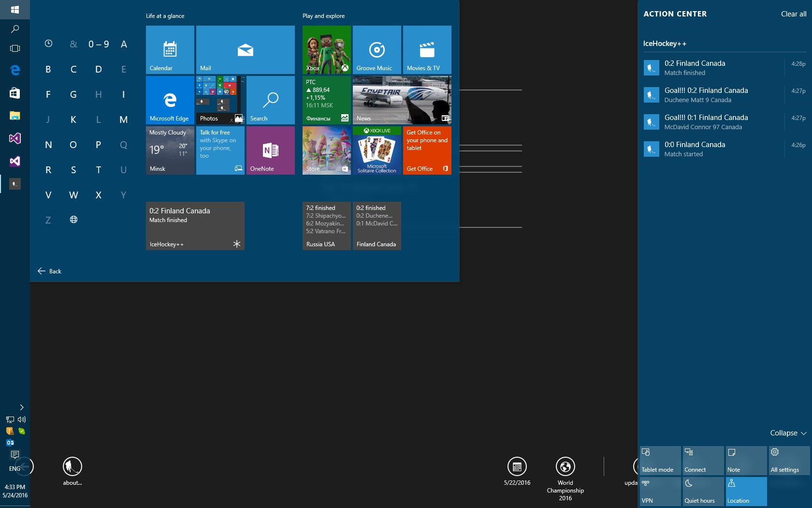Open the '0:2 Finland Canada Match finished' notification
The image size is (812, 508).
(x=725, y=68)
